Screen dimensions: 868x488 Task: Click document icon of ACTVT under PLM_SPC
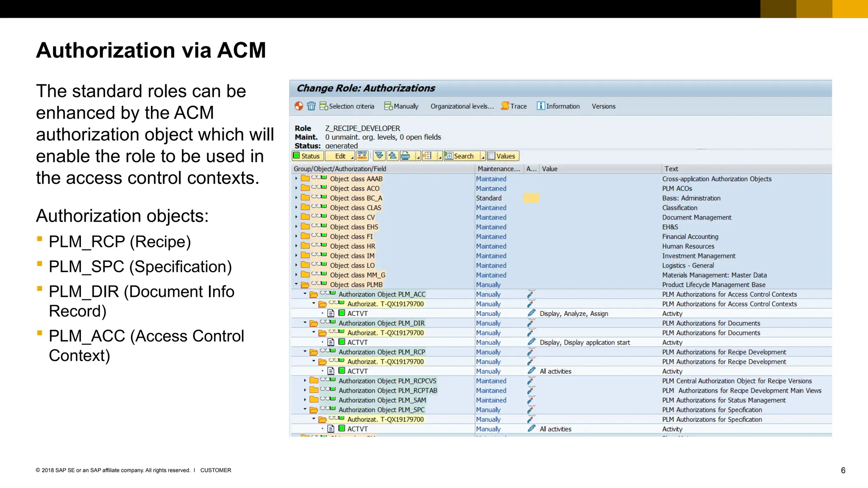[x=331, y=429]
